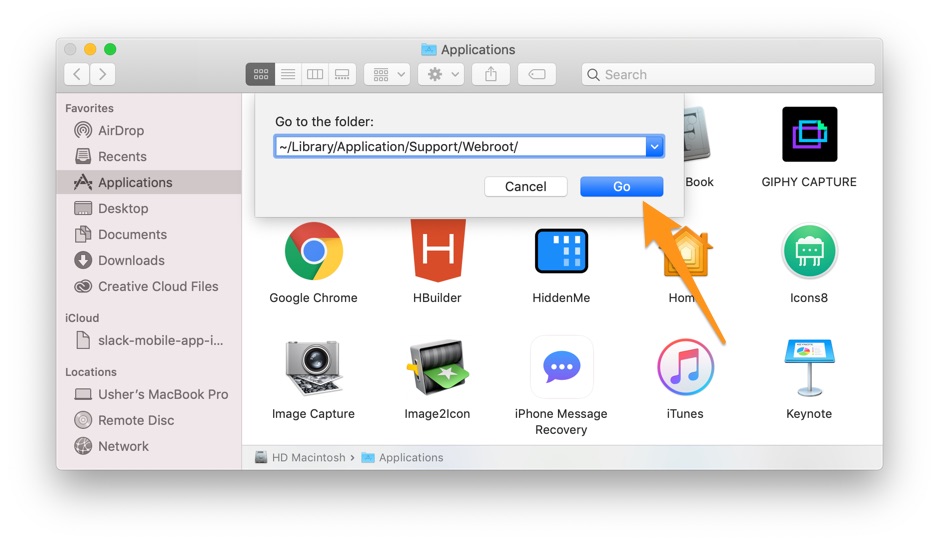Switch to gallery view in toolbar
This screenshot has width=939, height=544.
(342, 74)
